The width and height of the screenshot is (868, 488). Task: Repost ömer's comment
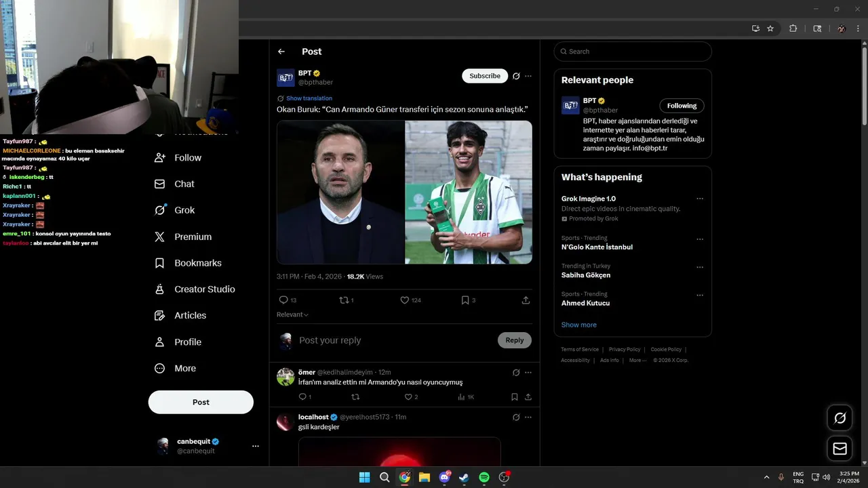[355, 397]
